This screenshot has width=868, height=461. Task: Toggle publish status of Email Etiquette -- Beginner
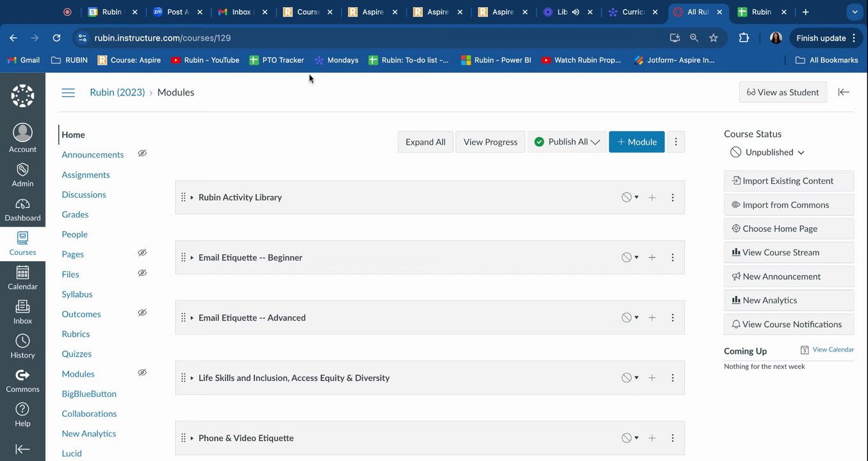pos(630,258)
